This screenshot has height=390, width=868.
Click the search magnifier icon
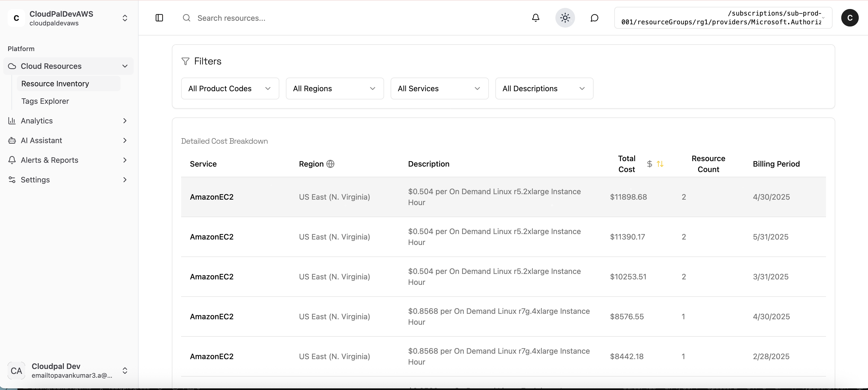186,18
